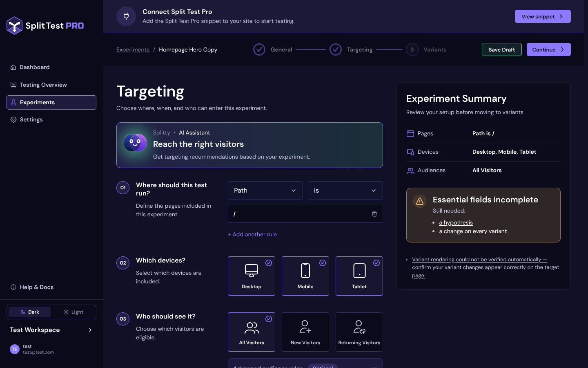The width and height of the screenshot is (588, 368).
Task: Open Help & Docs
Action: point(51,287)
